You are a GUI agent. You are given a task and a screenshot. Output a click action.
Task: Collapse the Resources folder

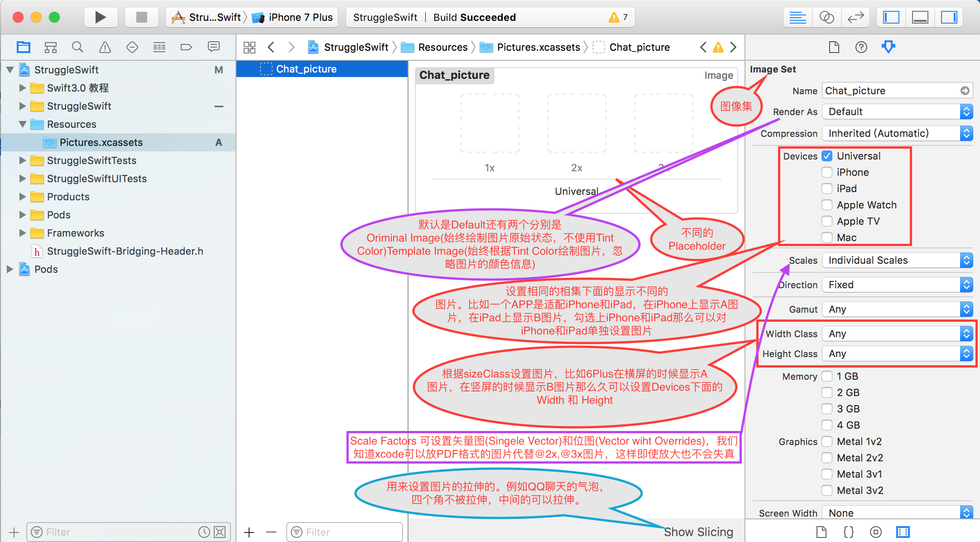(x=22, y=124)
